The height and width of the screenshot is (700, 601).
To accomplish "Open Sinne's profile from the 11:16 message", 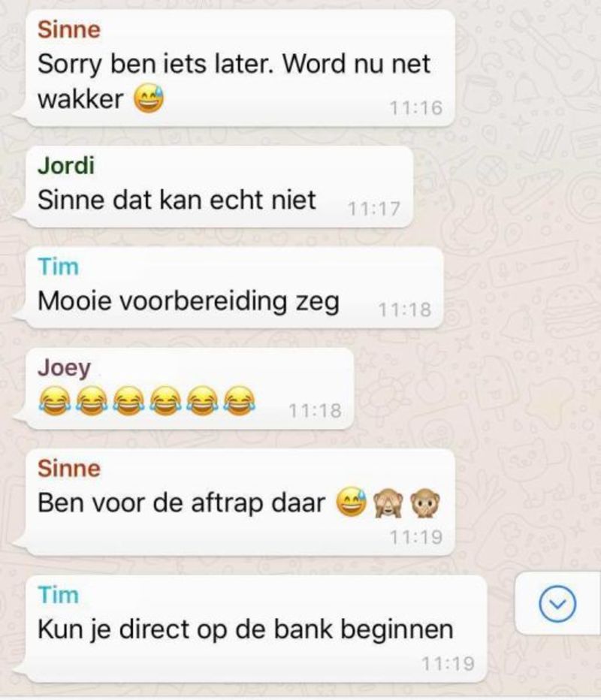I will (69, 30).
